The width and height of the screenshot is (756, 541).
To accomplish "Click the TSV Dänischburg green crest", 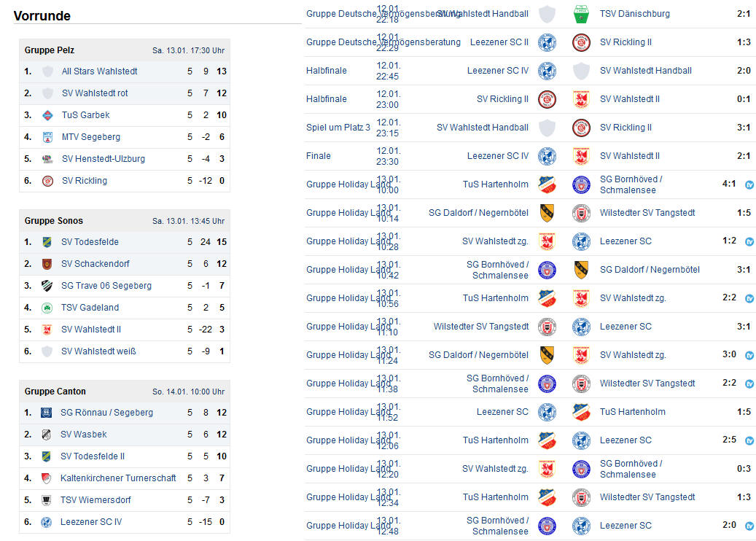I will coord(581,14).
